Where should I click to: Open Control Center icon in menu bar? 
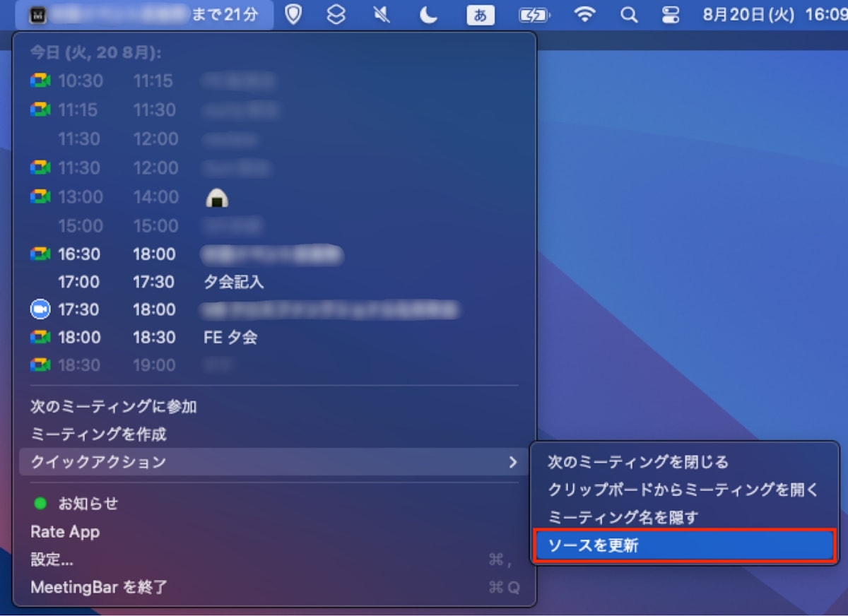(670, 15)
